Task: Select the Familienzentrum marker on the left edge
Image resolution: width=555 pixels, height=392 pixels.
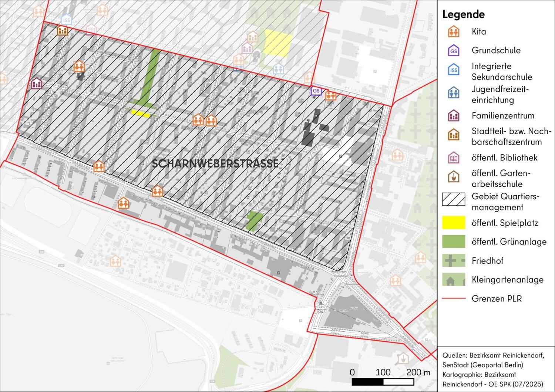Action: (36, 84)
